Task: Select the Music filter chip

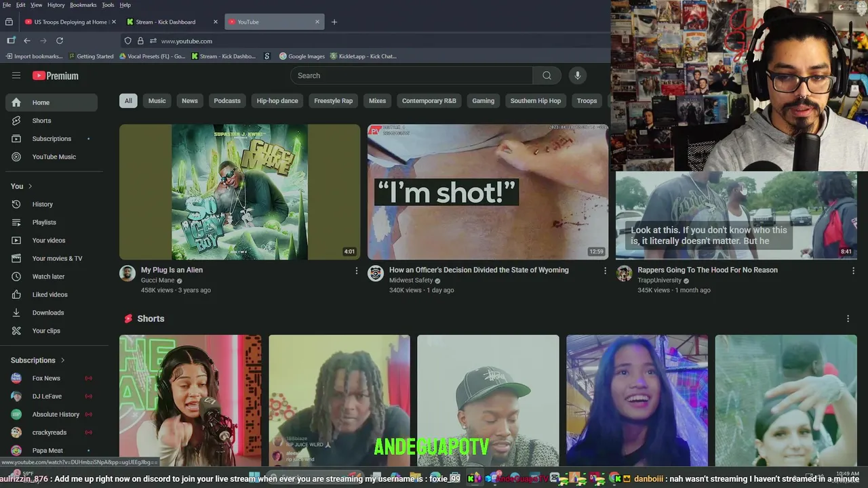Action: pos(157,101)
